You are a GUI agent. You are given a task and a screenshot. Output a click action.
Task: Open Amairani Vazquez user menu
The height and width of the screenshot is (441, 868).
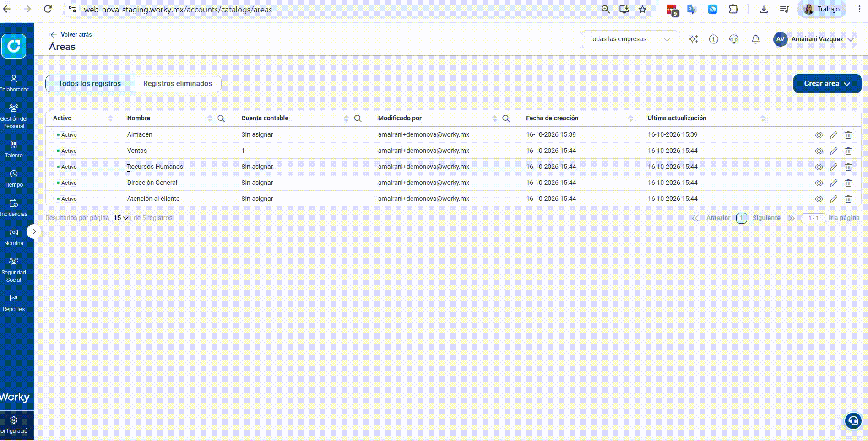[814, 39]
